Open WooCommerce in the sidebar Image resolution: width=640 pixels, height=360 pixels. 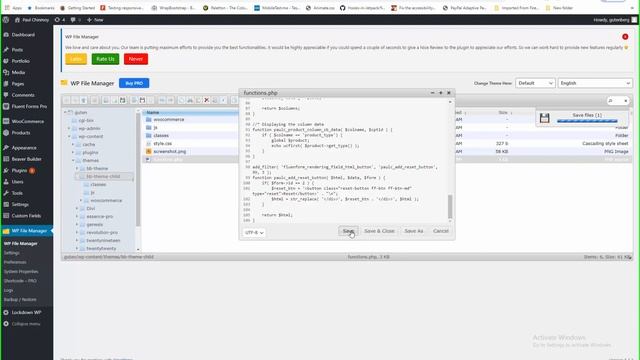(x=27, y=121)
